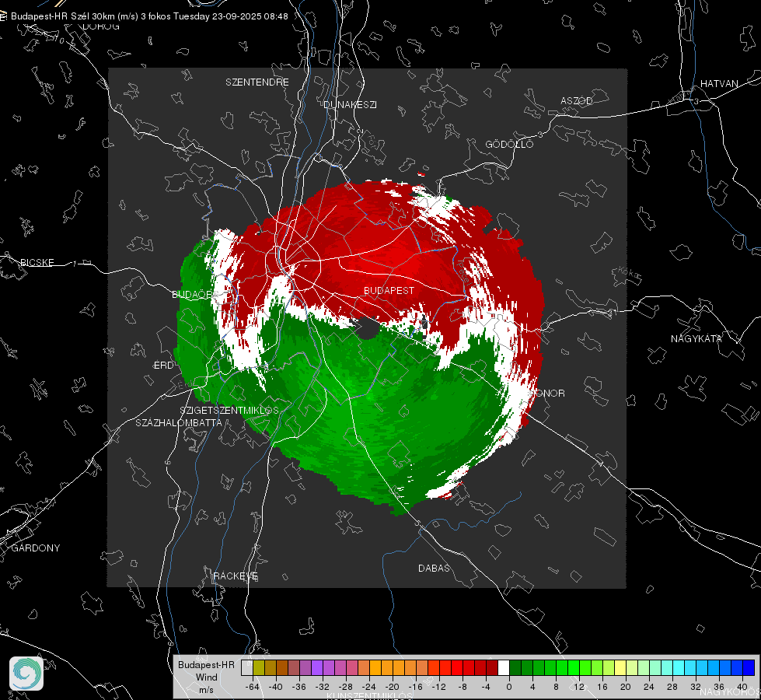
Task: Click the 8 legend tick value
Action: point(556,687)
